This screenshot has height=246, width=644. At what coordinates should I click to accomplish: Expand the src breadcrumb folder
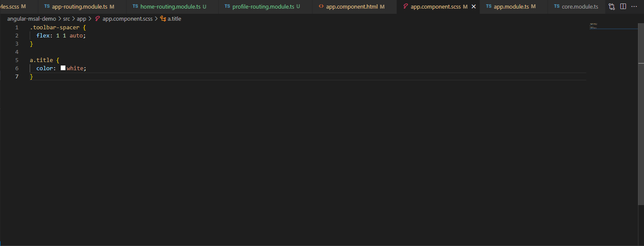pyautogui.click(x=66, y=19)
